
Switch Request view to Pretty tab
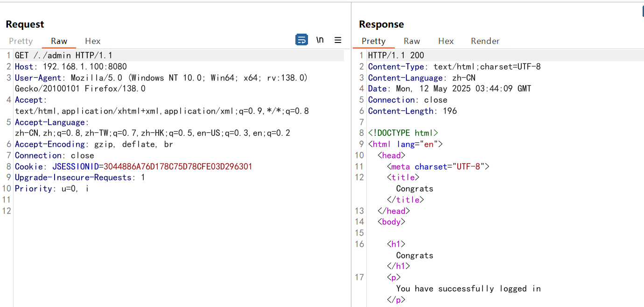[21, 41]
